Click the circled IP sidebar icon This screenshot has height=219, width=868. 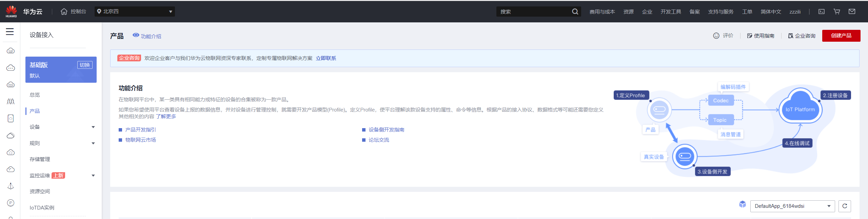coord(11,203)
